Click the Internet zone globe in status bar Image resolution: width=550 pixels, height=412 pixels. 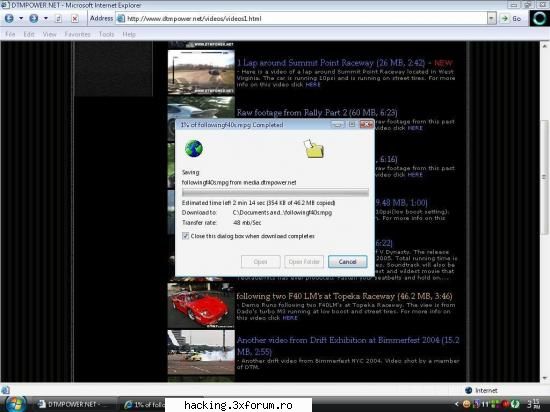[468, 390]
